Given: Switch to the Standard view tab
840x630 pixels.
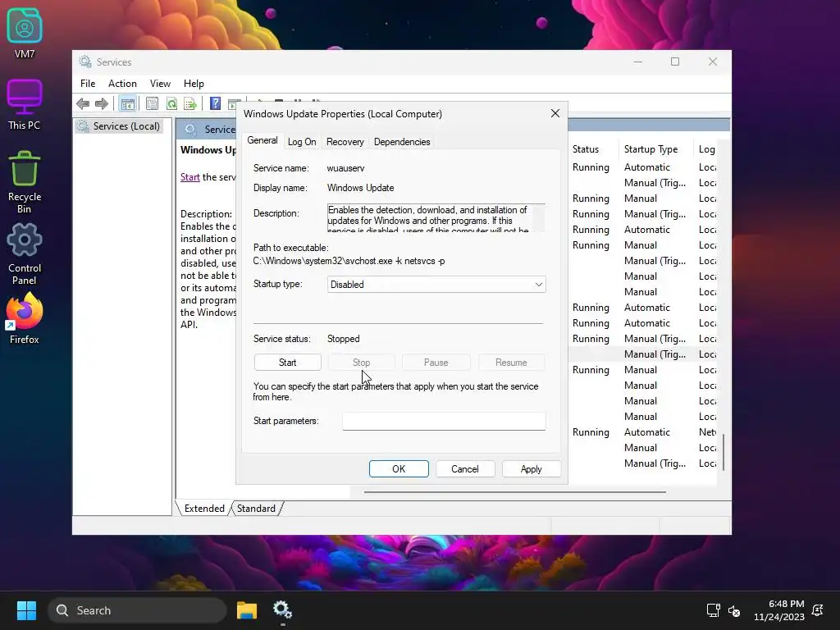Looking at the screenshot, I should point(256,509).
